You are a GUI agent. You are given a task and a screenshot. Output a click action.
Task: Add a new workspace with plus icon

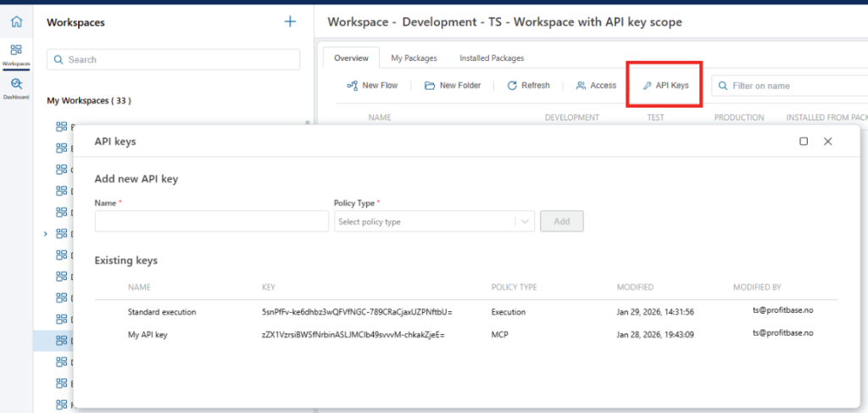290,22
